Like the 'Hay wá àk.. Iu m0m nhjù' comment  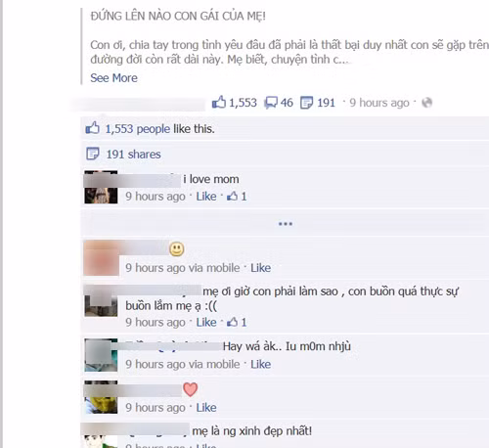260,364
